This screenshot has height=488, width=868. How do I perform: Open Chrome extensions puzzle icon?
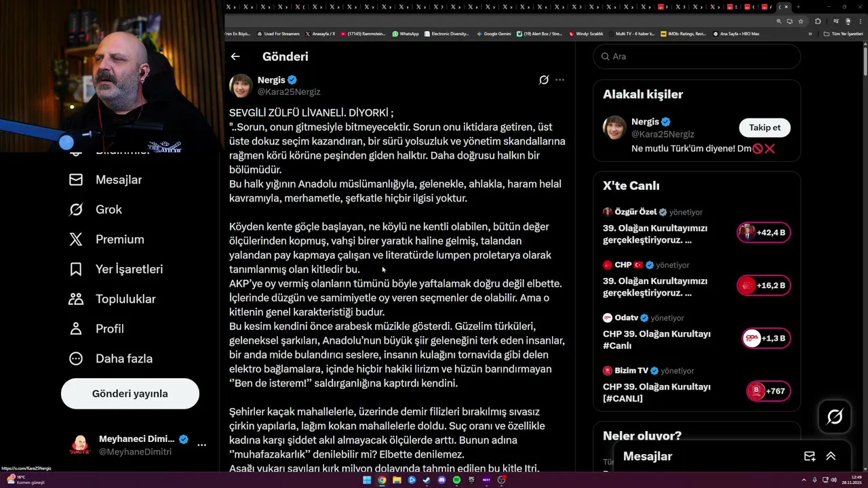click(x=818, y=21)
